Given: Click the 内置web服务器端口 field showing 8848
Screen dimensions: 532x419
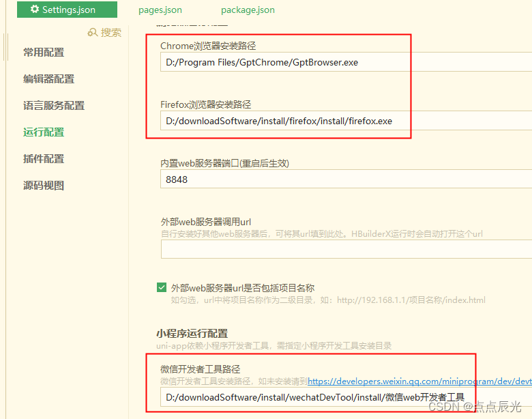Looking at the screenshot, I should [346, 179].
